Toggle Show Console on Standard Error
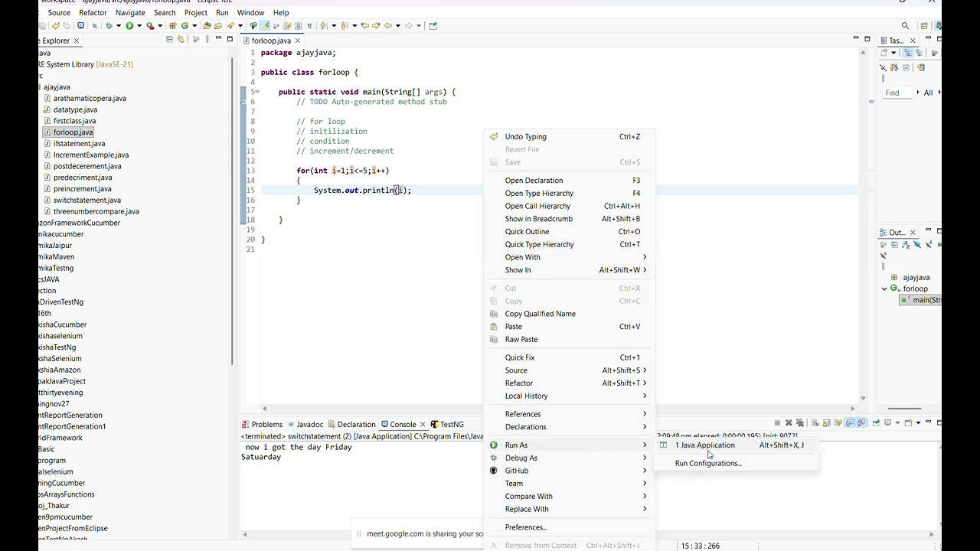Viewport: 980px width, 551px height. (x=861, y=422)
